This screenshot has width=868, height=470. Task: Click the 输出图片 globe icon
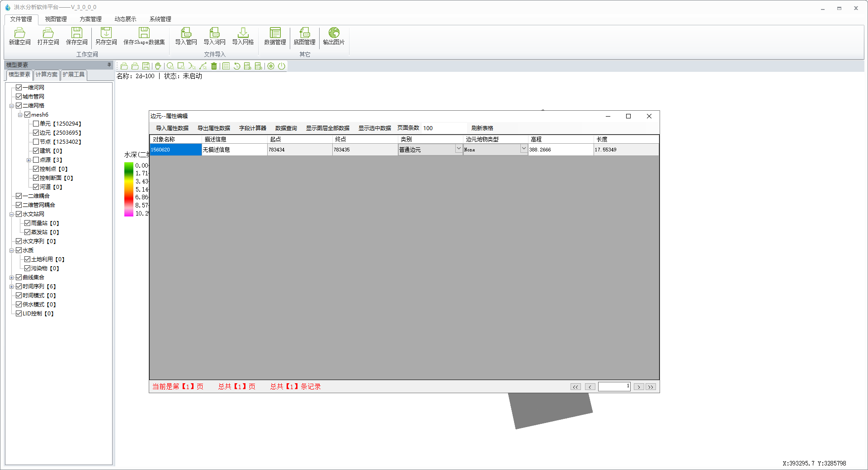(334, 36)
